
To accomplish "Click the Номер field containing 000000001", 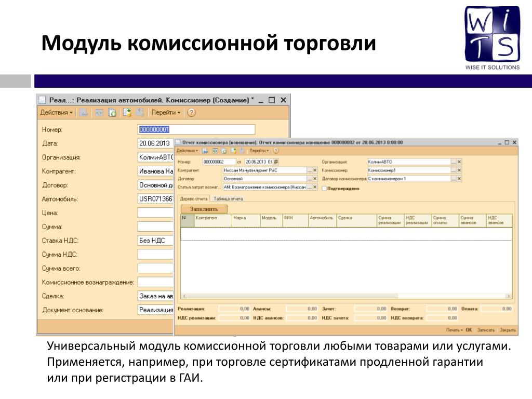I will point(196,129).
